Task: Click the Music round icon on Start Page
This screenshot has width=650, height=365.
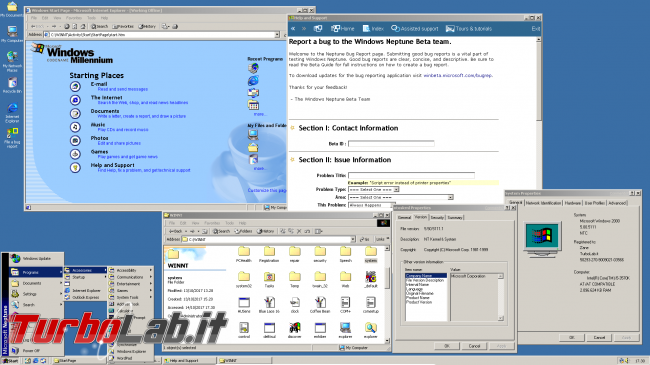Action: point(75,127)
